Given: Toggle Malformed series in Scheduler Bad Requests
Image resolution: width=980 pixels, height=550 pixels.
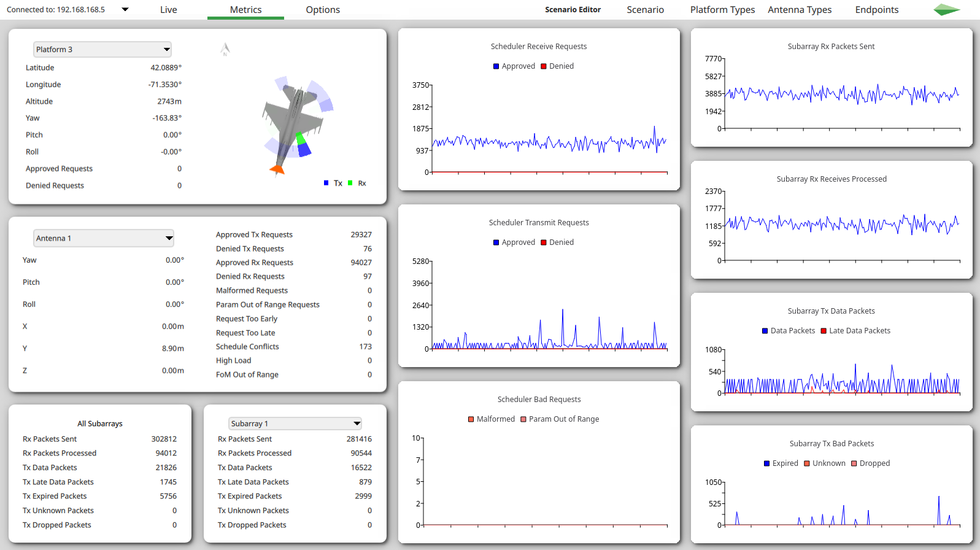Looking at the screenshot, I should pos(471,419).
